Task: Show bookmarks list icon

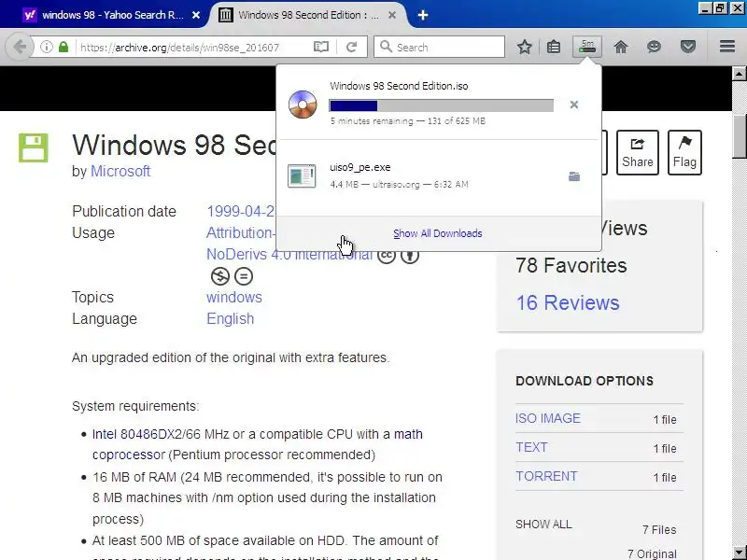Action: [x=554, y=48]
